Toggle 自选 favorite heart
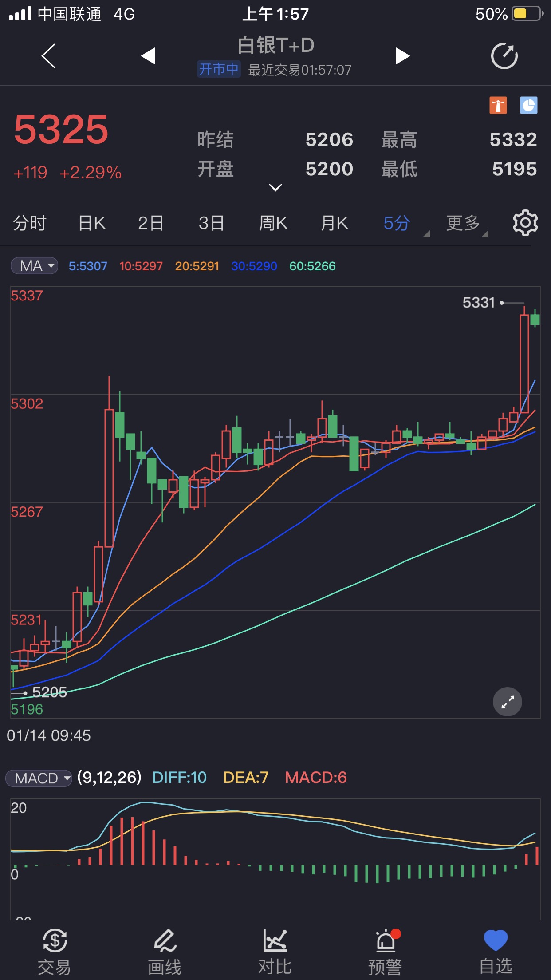The height and width of the screenshot is (980, 551). click(496, 952)
